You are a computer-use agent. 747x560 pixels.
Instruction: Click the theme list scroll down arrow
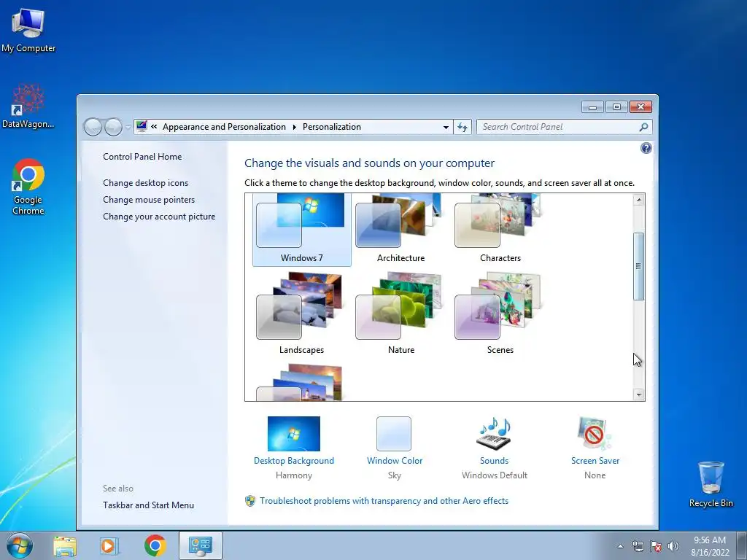point(638,394)
